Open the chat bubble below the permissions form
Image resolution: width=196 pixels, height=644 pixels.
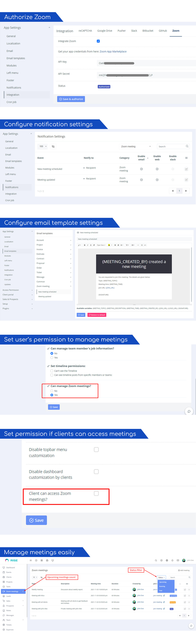[x=189, y=411]
